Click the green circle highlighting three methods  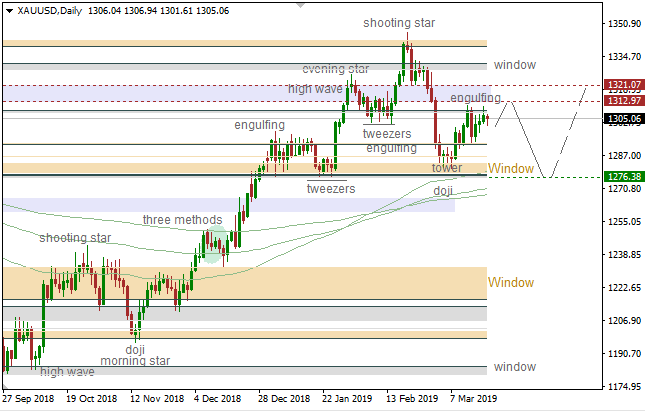214,241
